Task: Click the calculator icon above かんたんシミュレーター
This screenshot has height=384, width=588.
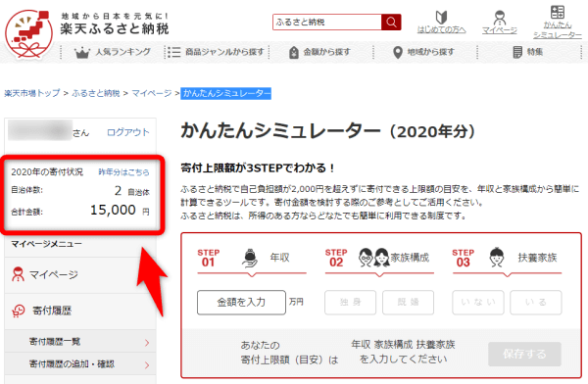Action: [558, 12]
